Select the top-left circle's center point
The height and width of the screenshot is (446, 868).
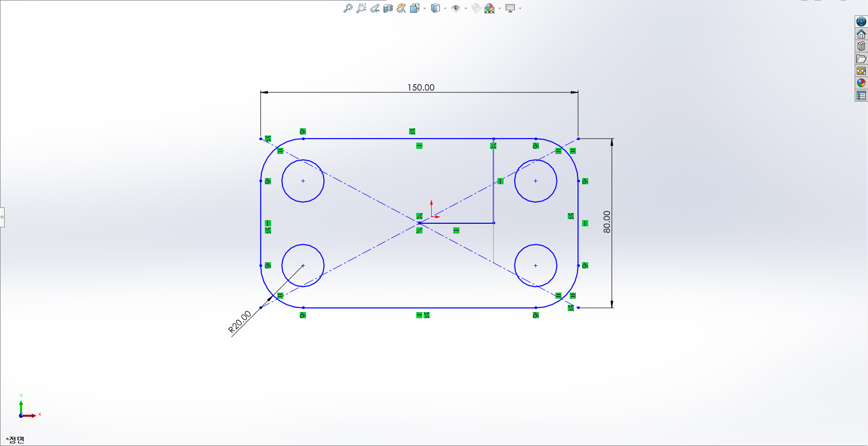pos(303,181)
